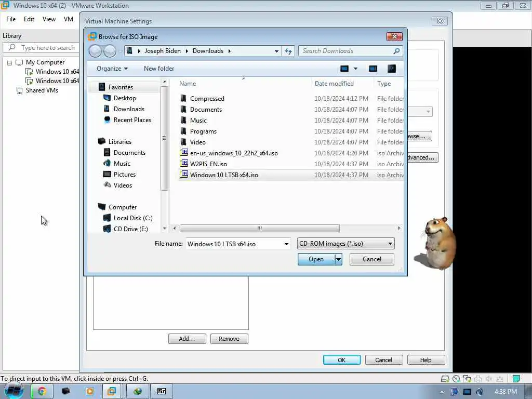
Task: Click Help in Virtual Machine Settings
Action: (x=426, y=360)
